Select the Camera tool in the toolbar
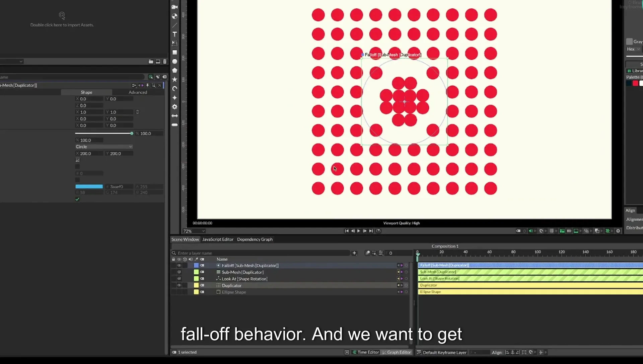643x364 pixels. pyautogui.click(x=174, y=7)
